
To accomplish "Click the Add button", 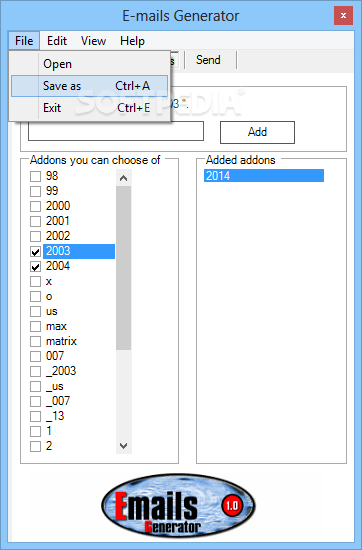I will 257,132.
